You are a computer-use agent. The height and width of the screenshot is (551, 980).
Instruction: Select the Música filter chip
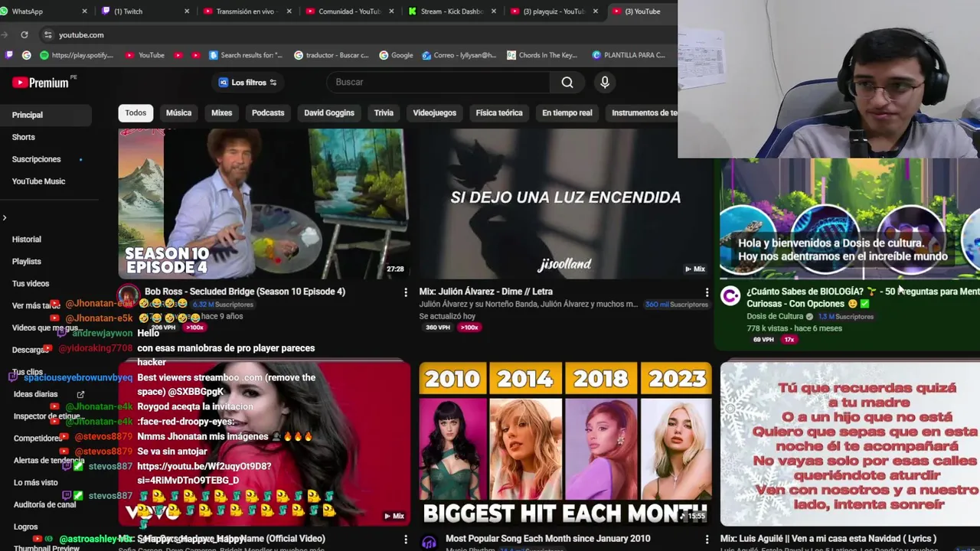(x=178, y=112)
